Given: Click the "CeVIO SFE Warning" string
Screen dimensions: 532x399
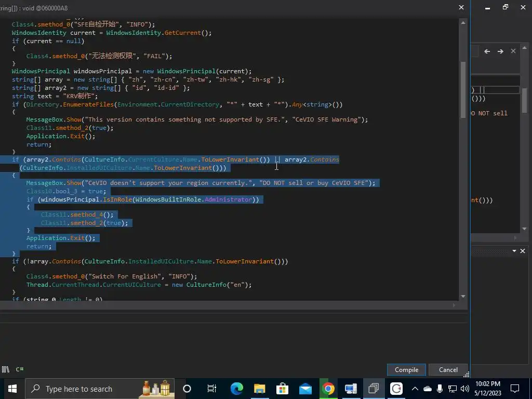Looking at the screenshot, I should click(x=326, y=119).
